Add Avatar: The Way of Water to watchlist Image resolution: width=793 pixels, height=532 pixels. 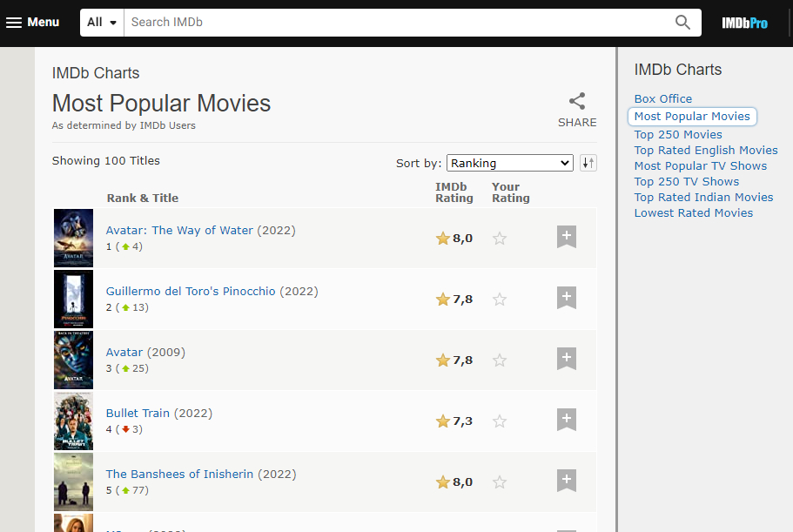(x=567, y=237)
